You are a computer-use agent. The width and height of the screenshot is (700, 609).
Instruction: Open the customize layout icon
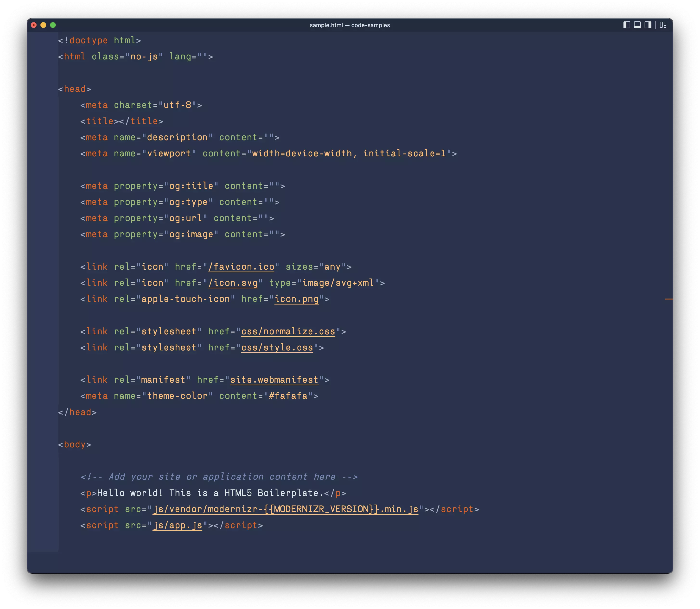pyautogui.click(x=663, y=25)
